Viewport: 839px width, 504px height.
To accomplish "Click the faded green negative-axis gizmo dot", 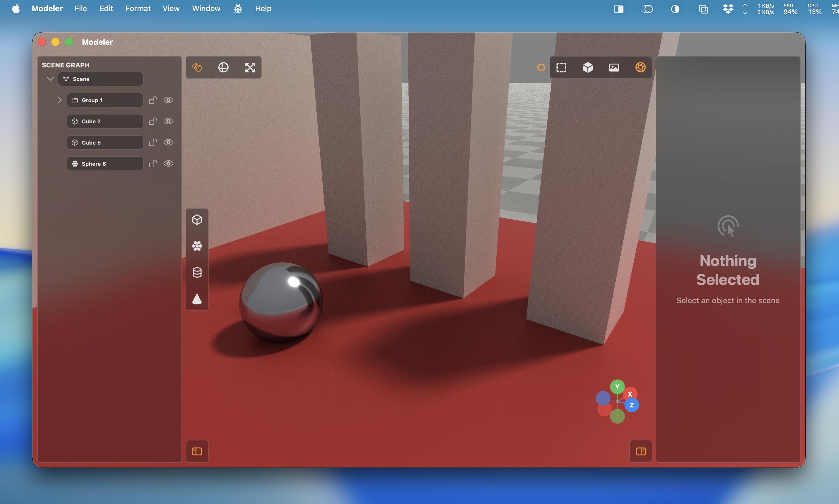I will pyautogui.click(x=617, y=416).
